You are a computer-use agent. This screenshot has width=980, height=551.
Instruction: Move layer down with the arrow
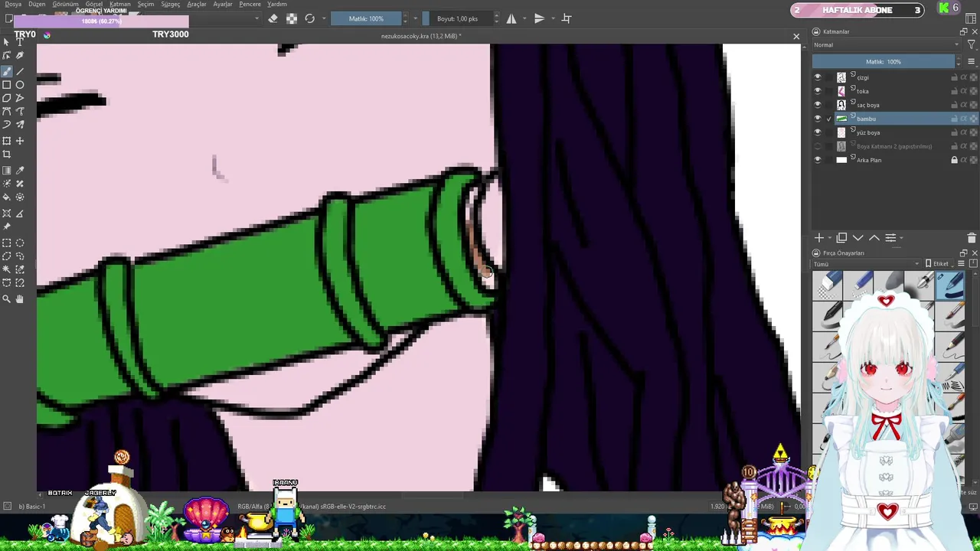857,238
